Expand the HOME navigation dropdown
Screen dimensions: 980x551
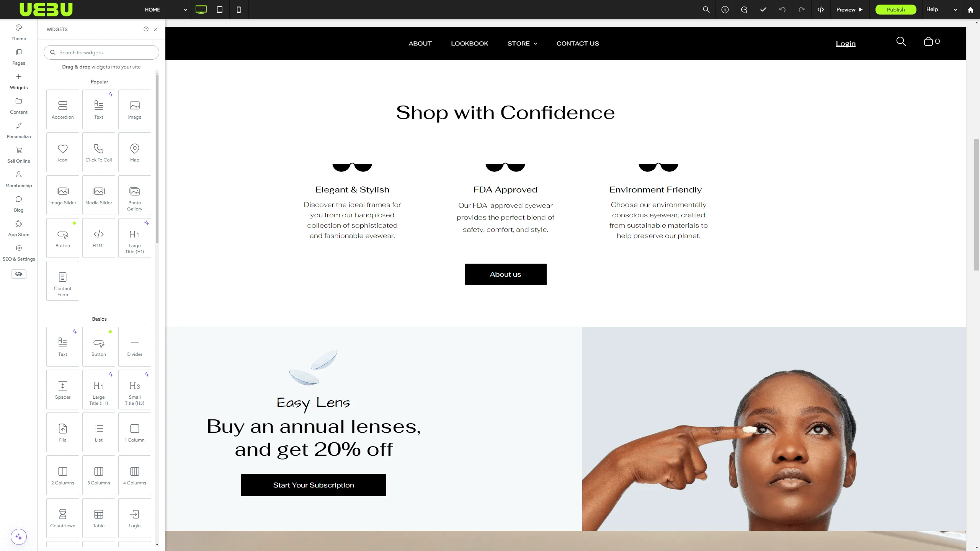[x=186, y=10]
